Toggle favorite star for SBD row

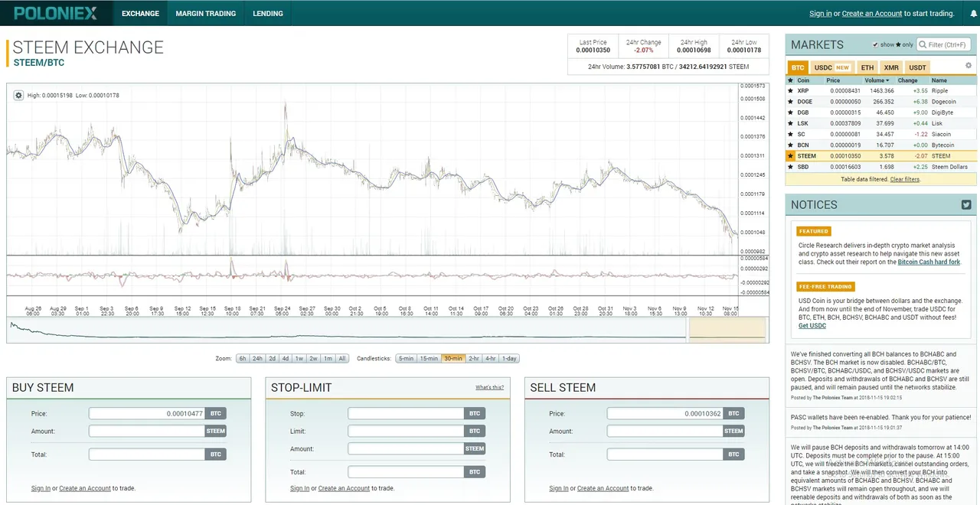(x=791, y=167)
